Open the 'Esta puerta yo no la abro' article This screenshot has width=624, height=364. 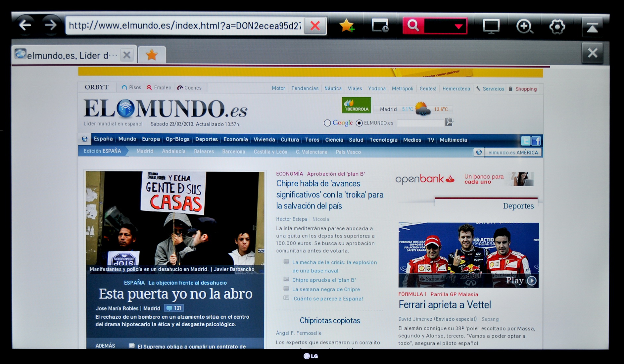[175, 294]
